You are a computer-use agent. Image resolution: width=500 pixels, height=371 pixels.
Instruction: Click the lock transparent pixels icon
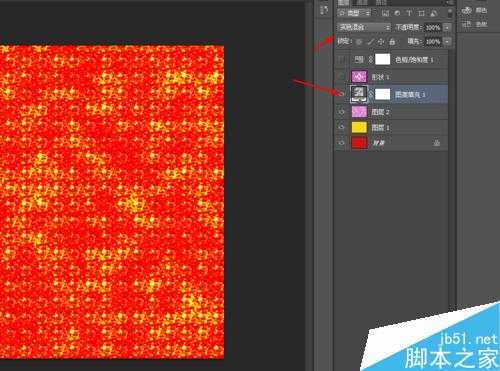pos(359,42)
